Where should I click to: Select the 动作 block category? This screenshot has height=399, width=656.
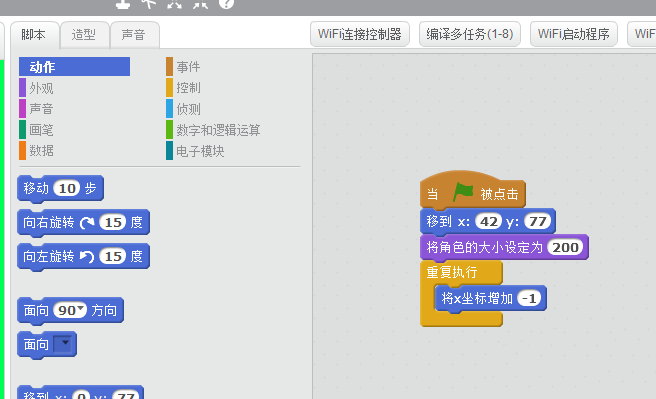(74, 66)
